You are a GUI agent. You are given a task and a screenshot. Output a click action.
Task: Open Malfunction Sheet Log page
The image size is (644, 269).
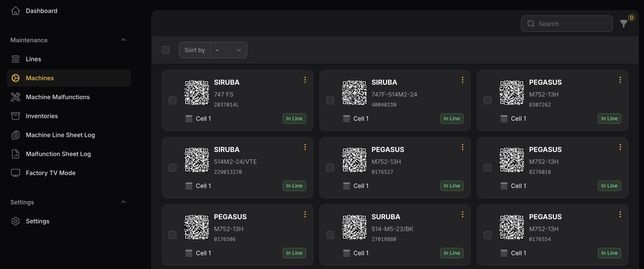tap(58, 154)
